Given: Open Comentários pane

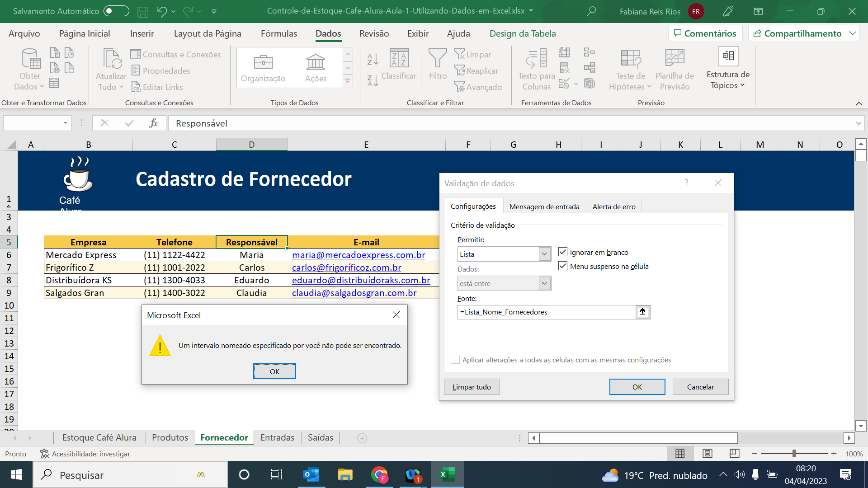Looking at the screenshot, I should [x=705, y=33].
